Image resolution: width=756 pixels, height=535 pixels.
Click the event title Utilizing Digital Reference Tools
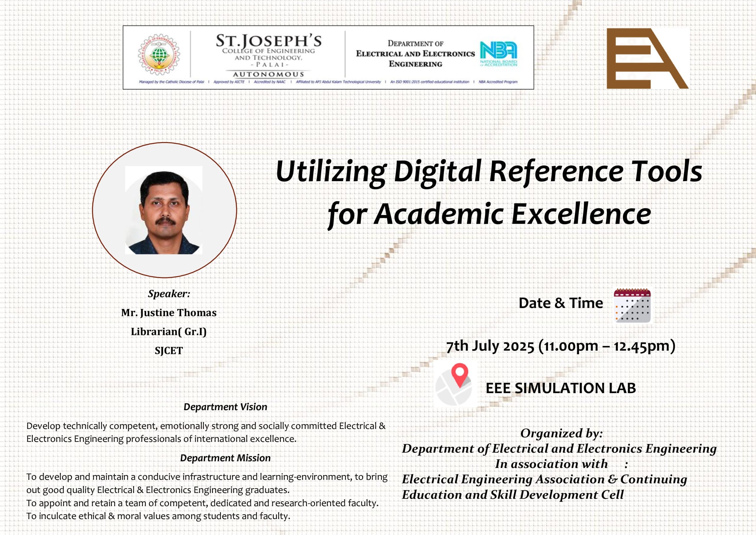pos(489,172)
